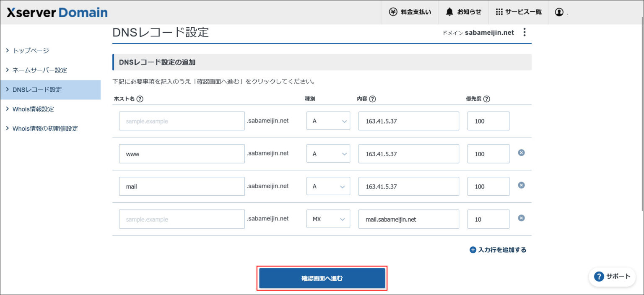Open the 優先度 help tooltip icon
644x295 pixels.
(488, 99)
